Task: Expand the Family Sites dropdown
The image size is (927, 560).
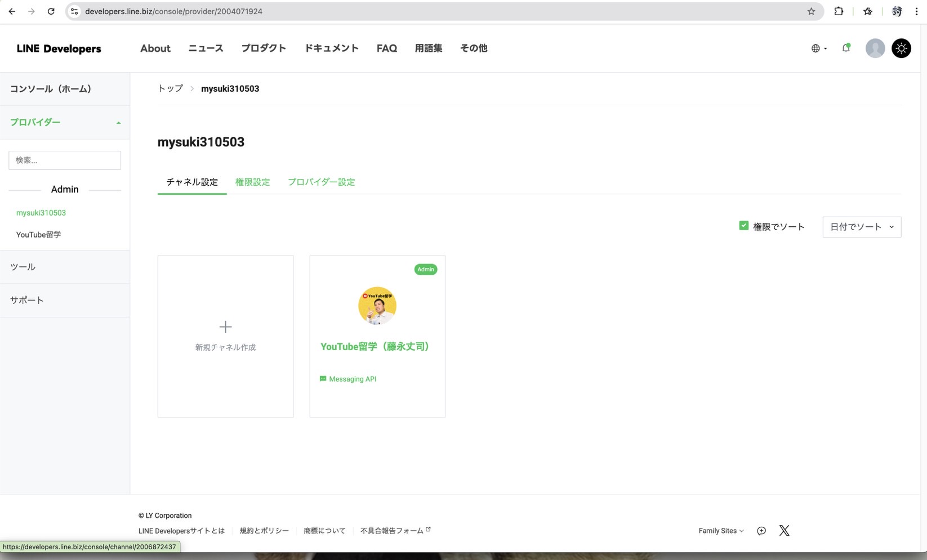Action: [721, 531]
